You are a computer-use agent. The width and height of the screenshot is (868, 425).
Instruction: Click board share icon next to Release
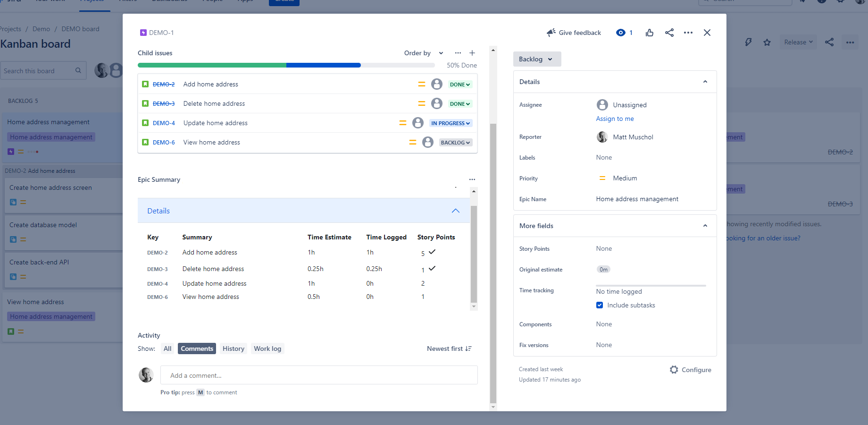click(829, 42)
